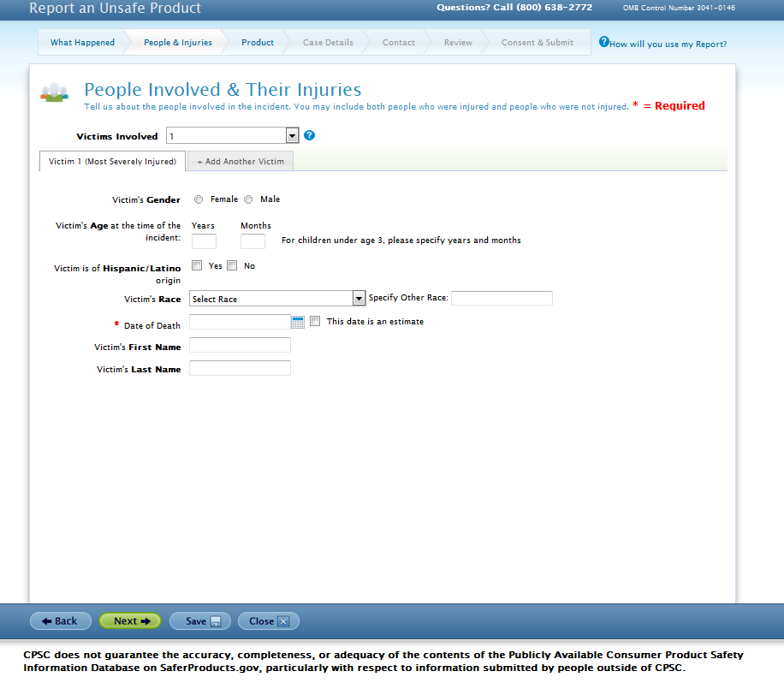Click the Date of Death input field
784x695 pixels.
[x=240, y=322]
